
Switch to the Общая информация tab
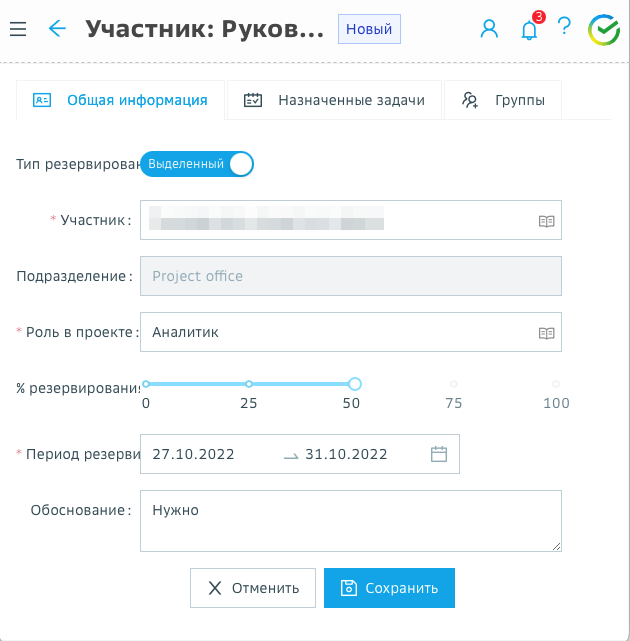coord(121,100)
